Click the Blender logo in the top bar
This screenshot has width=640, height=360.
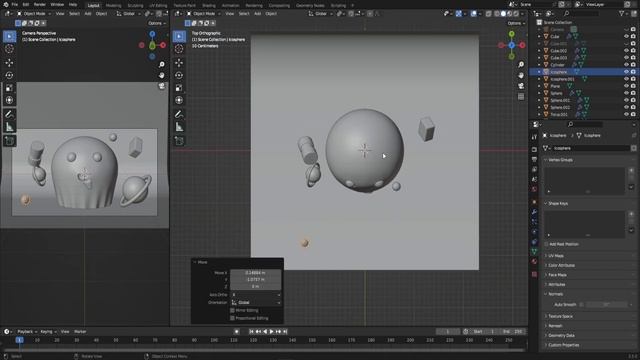(x=6, y=4)
